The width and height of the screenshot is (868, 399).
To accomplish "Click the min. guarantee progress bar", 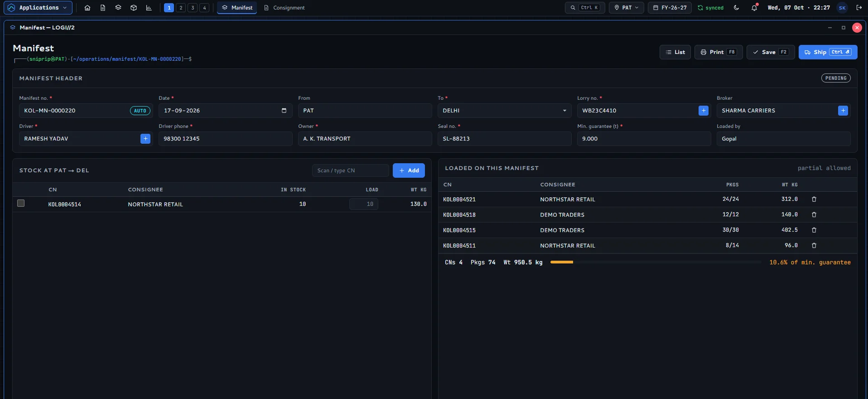I will 656,262.
